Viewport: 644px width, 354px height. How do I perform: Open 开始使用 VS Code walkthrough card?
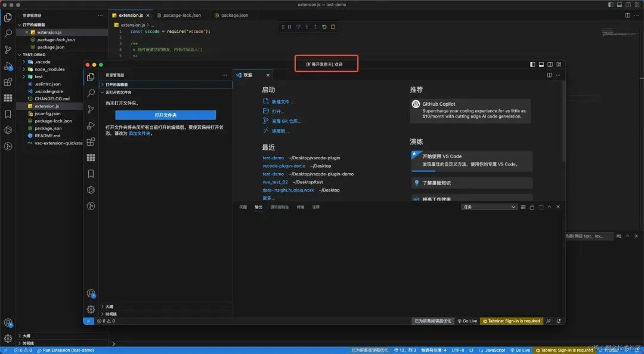coord(472,161)
